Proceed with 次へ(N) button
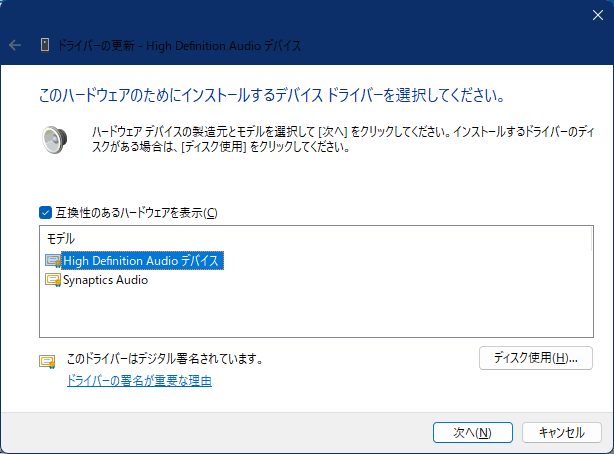Image resolution: width=614 pixels, height=454 pixels. click(x=473, y=432)
